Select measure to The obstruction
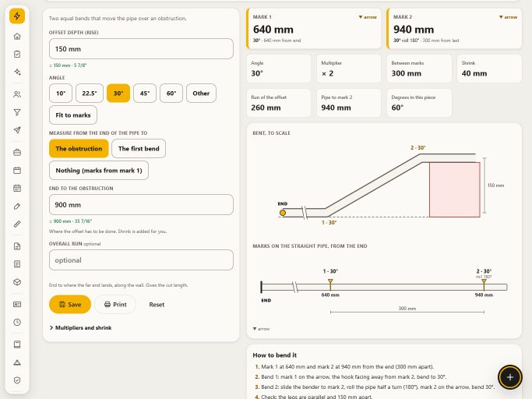 pos(79,148)
